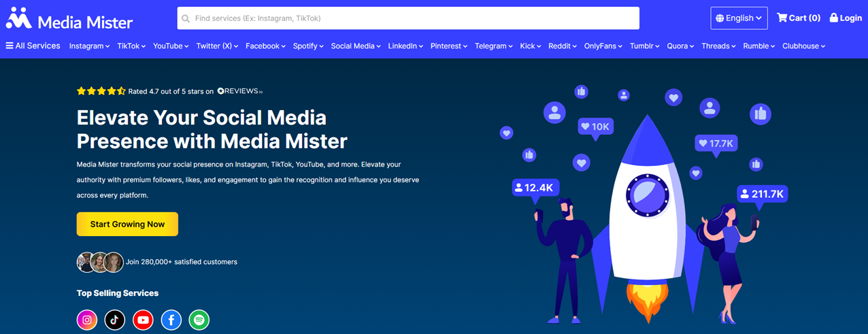Click 'Join 280,000+ satisfied customers' text
This screenshot has height=334, width=868.
(x=182, y=262)
